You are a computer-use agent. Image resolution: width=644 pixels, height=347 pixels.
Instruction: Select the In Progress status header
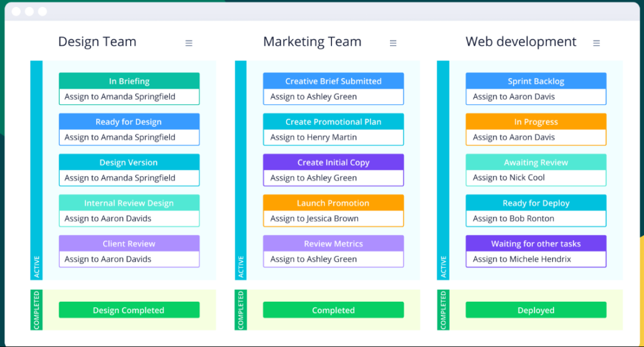click(536, 121)
